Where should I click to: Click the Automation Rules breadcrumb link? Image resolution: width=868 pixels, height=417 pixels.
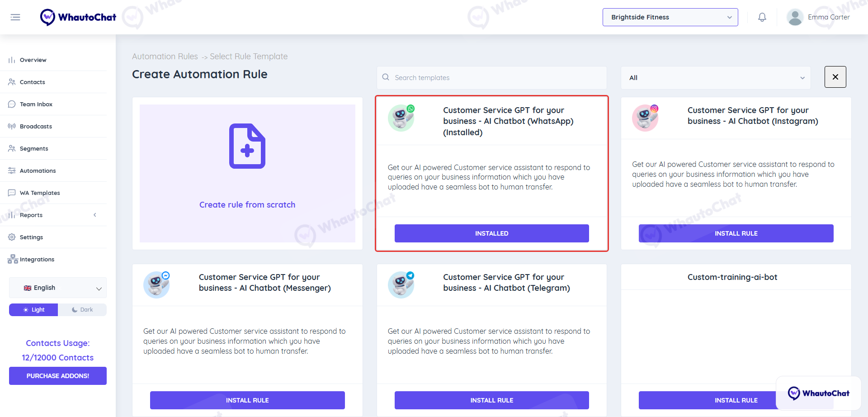pos(165,57)
